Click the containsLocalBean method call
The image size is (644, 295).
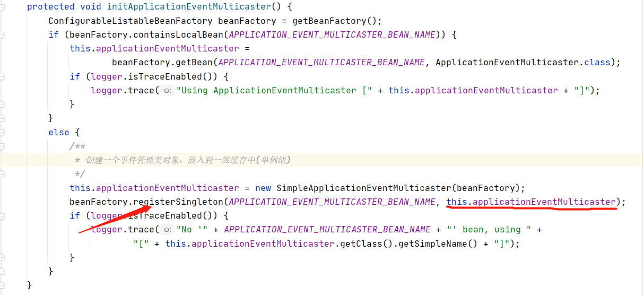(x=178, y=34)
